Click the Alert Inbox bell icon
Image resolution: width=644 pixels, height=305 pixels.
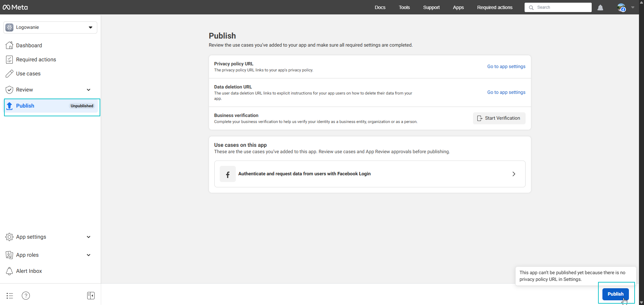[9, 271]
